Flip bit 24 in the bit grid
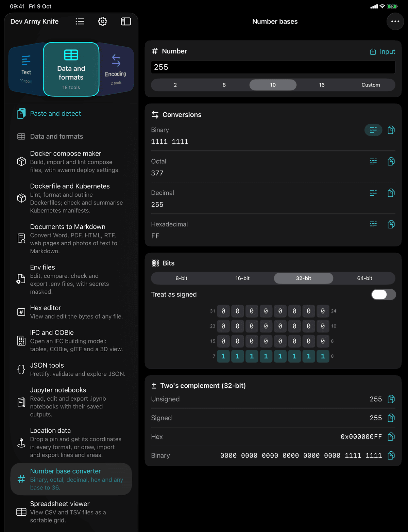The width and height of the screenshot is (408, 532). point(323,311)
